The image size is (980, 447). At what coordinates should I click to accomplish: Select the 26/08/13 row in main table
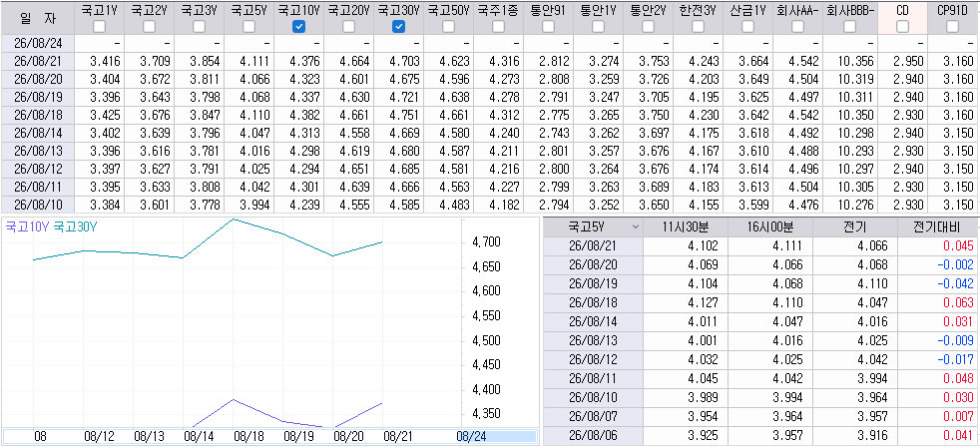tap(489, 152)
